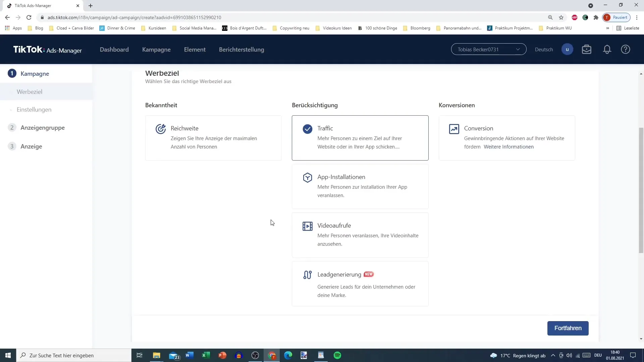Open Spotify from the taskbar

tap(337, 355)
